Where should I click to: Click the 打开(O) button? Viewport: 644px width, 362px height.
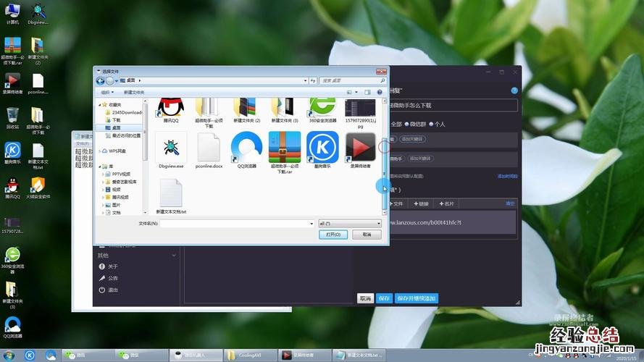tap(334, 235)
